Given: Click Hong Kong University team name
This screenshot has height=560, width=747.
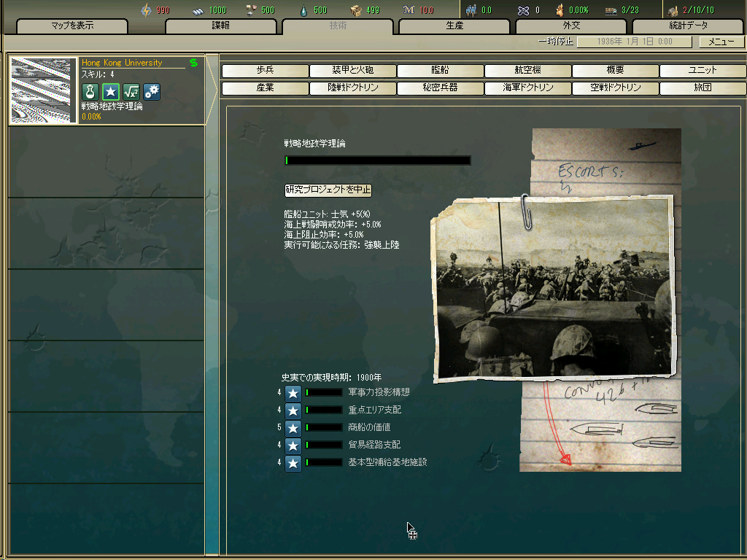Looking at the screenshot, I should coord(122,63).
